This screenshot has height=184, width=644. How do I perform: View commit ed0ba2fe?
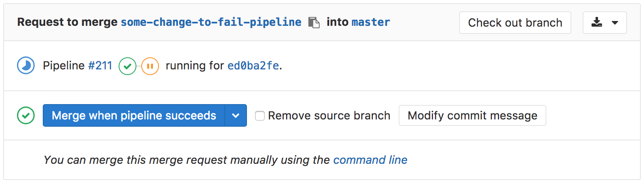[253, 66]
